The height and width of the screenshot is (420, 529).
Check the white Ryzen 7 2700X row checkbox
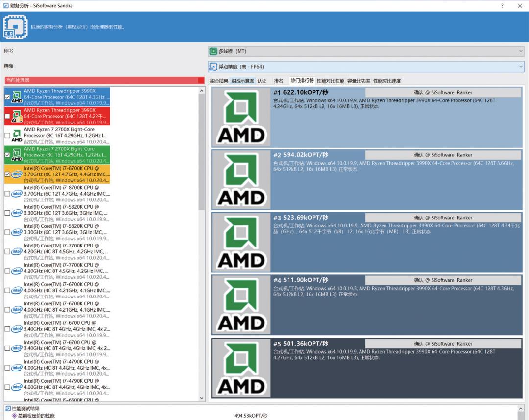[x=7, y=136]
